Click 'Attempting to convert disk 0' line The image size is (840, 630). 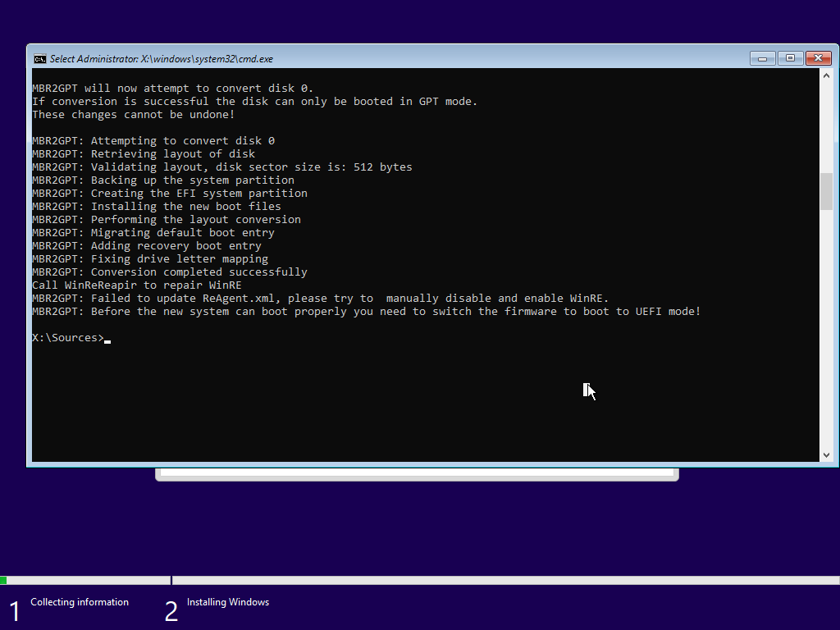coord(153,141)
